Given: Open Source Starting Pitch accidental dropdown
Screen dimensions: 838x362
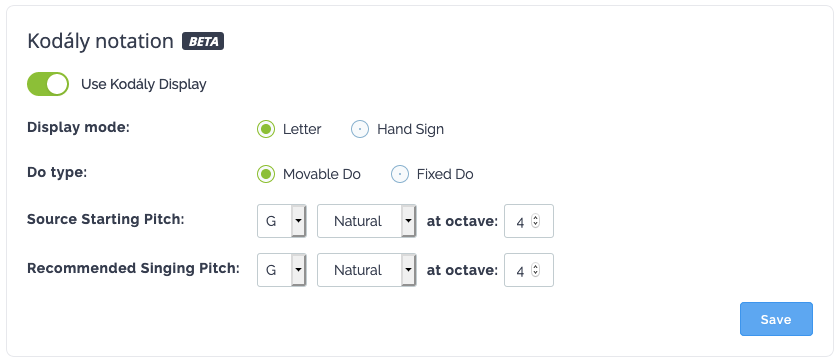Looking at the screenshot, I should [367, 221].
